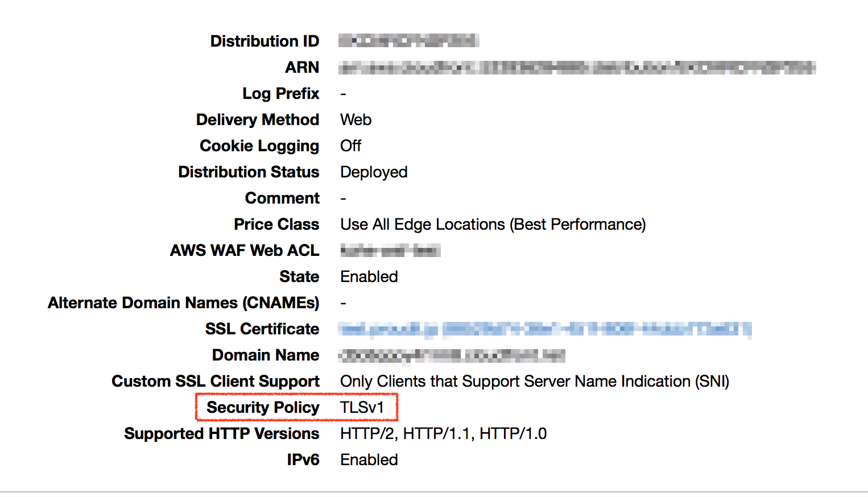
Task: Click the Cookie Logging Off value
Action: (350, 146)
